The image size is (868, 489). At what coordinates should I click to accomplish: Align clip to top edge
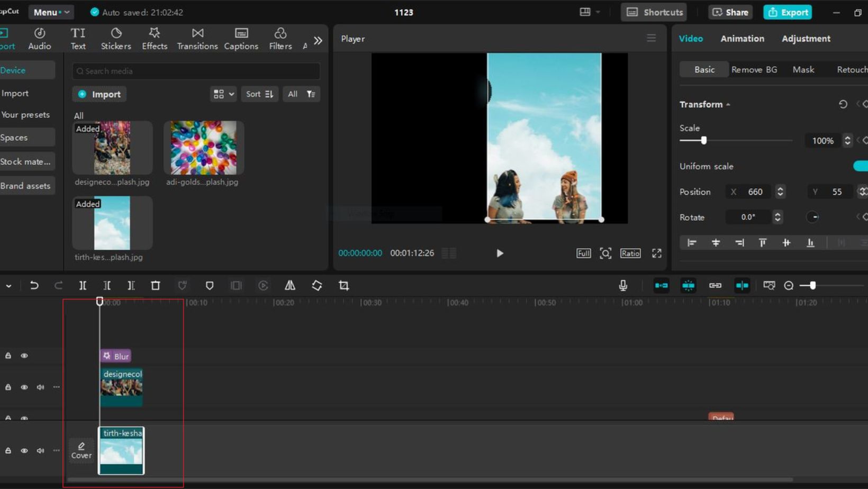point(763,243)
